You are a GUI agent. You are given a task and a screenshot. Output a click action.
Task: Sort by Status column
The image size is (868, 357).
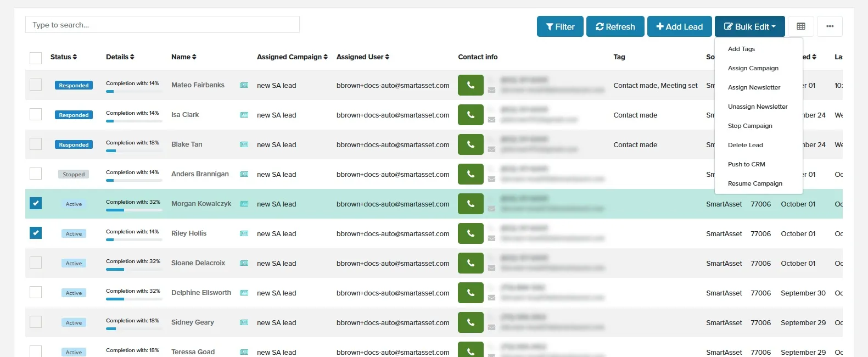coord(64,57)
